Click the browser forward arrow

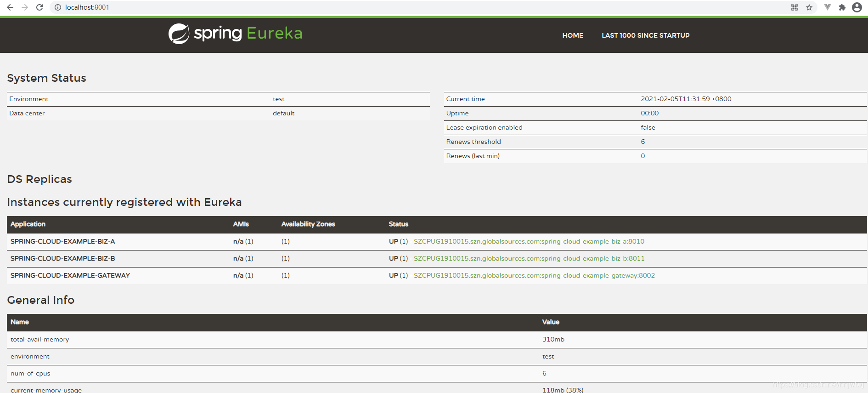(25, 7)
